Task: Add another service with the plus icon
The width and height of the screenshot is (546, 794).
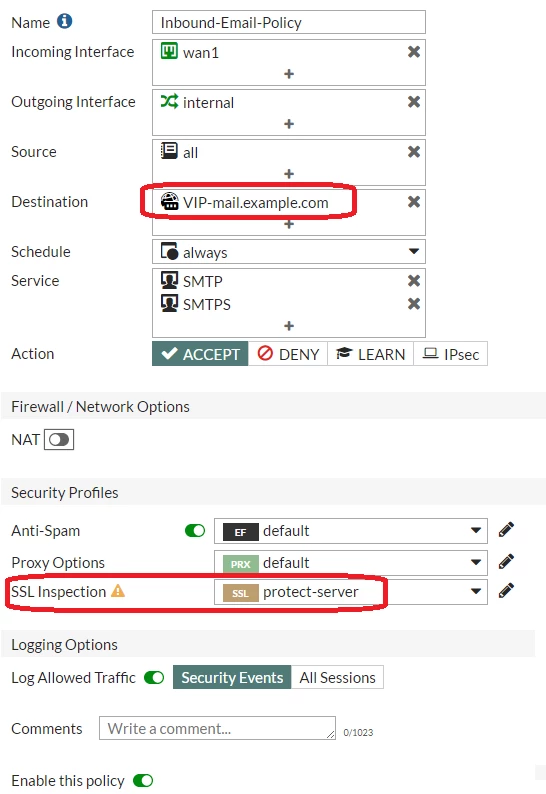Action: point(289,326)
